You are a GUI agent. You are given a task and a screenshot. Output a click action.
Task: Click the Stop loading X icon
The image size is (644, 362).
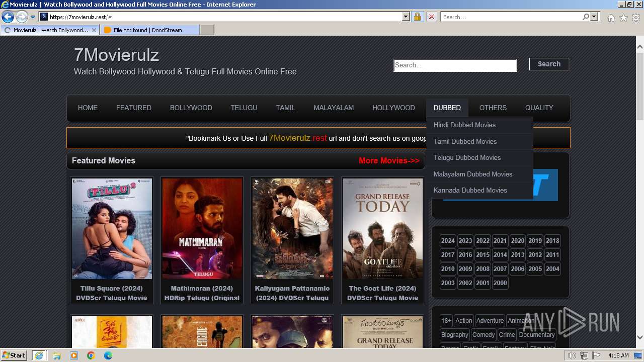(431, 17)
